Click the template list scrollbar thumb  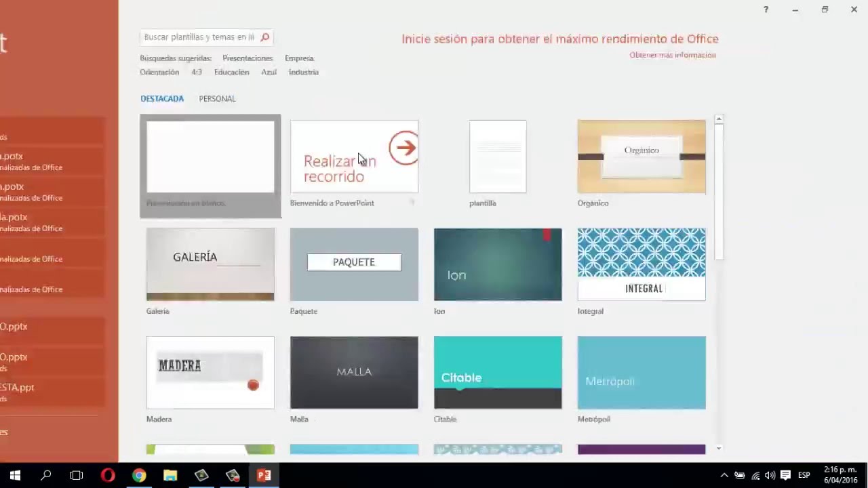(719, 192)
